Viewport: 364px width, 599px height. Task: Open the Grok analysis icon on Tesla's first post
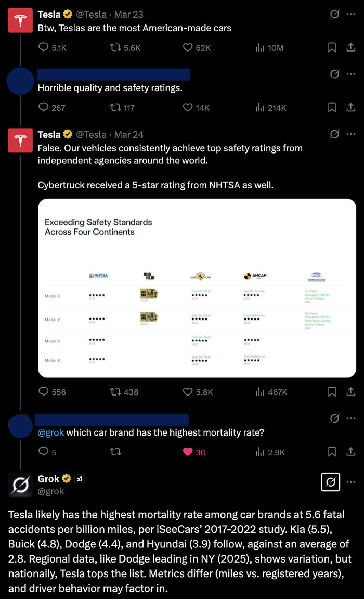pos(334,14)
